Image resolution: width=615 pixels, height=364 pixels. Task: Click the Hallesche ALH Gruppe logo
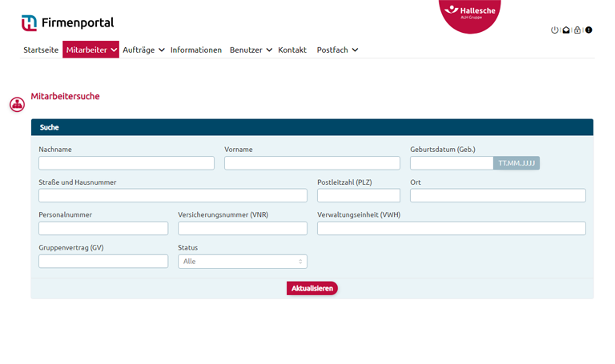point(469,12)
